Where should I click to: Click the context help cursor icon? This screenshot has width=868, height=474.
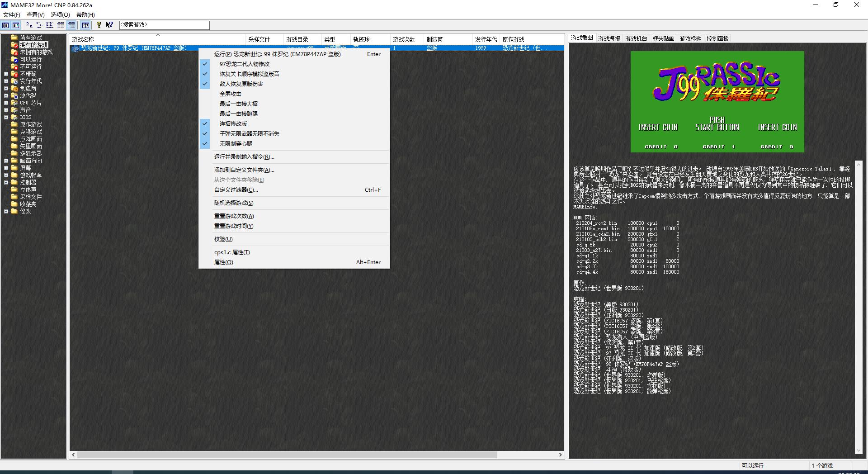click(x=109, y=25)
